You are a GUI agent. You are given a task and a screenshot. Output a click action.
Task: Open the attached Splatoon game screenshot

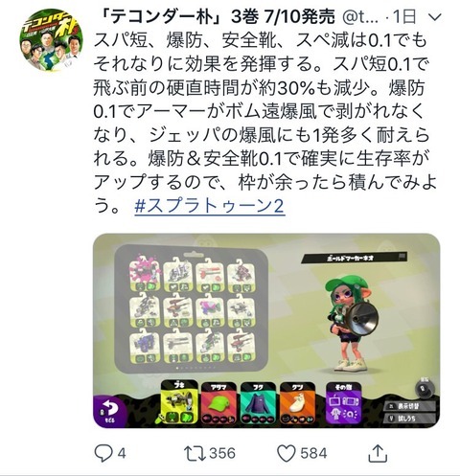[x=266, y=330]
